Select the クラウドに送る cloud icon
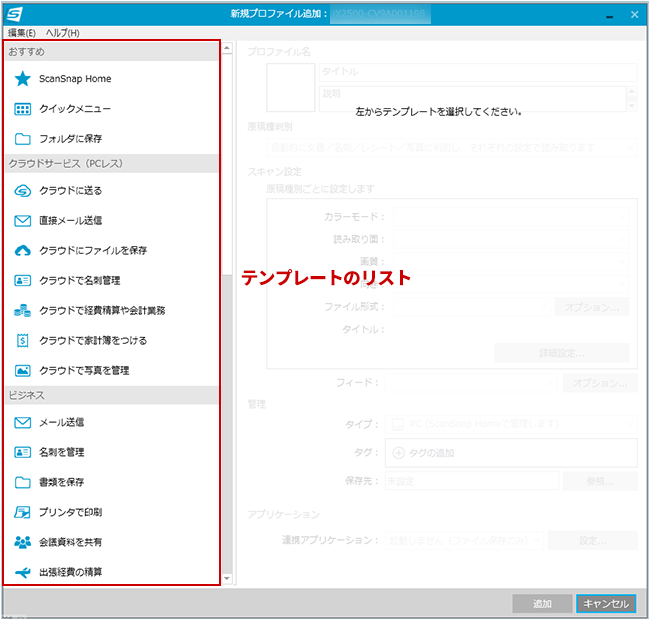This screenshot has height=620, width=650. click(x=22, y=191)
